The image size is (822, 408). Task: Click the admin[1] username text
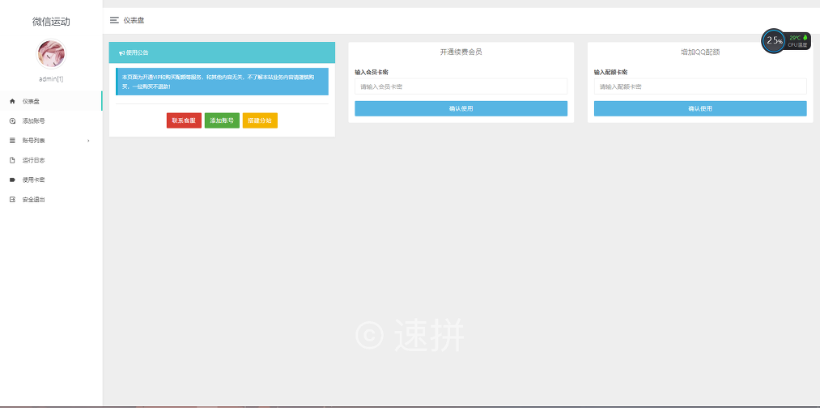51,79
